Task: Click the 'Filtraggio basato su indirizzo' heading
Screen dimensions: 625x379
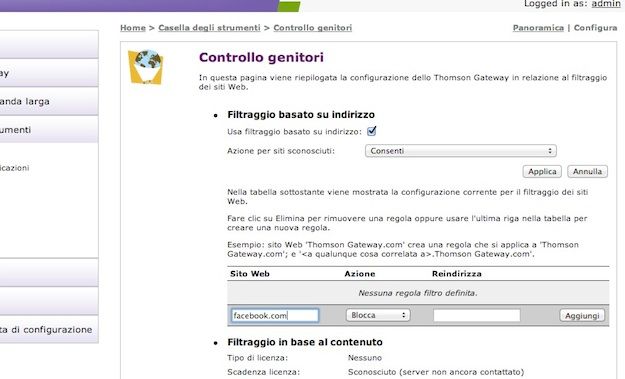Action: click(x=301, y=115)
